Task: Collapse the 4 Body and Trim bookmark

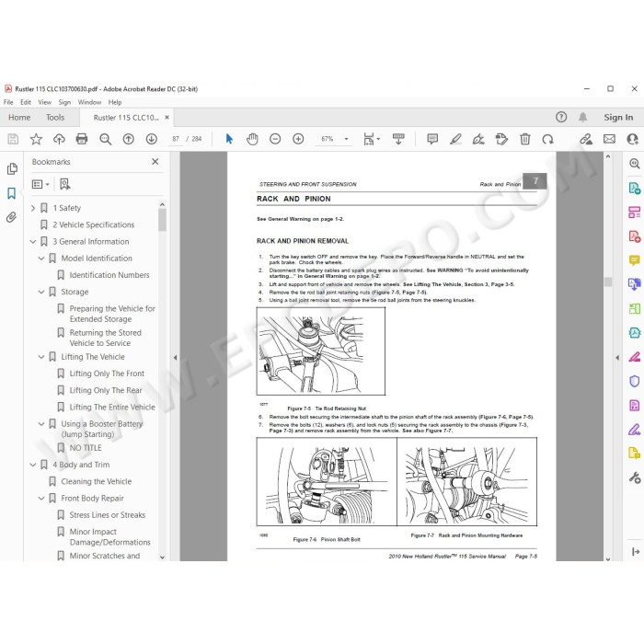Action: [33, 465]
